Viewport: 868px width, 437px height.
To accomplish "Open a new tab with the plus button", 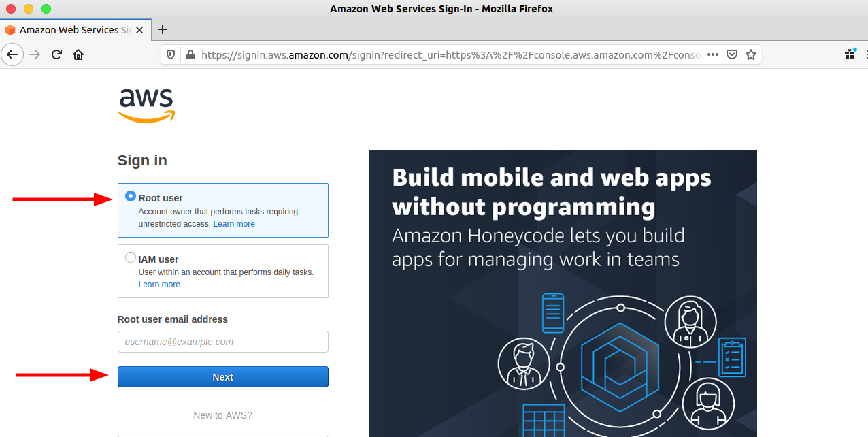I will 162,29.
